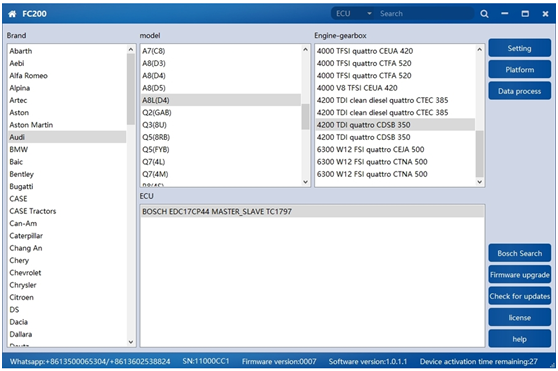Open the Setting button

pos(520,48)
